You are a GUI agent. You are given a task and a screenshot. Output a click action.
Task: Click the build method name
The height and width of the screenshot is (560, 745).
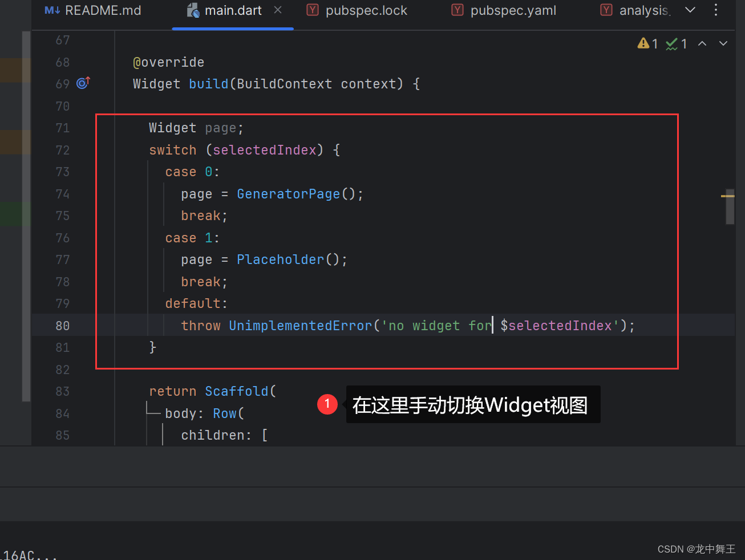pyautogui.click(x=209, y=84)
